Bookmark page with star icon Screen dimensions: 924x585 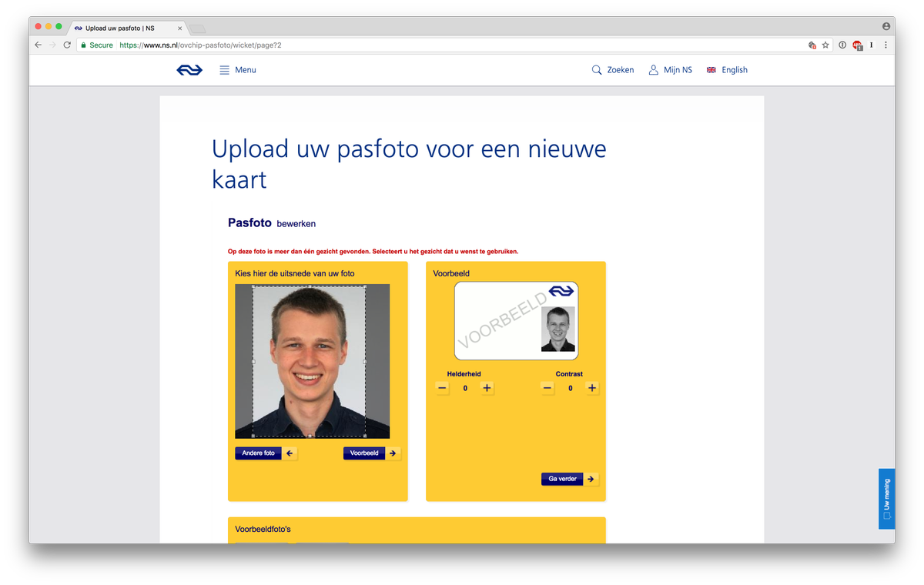[825, 45]
